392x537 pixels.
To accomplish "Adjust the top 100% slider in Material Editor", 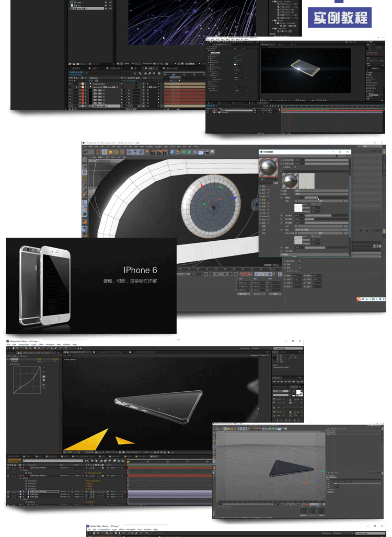I will (x=327, y=160).
